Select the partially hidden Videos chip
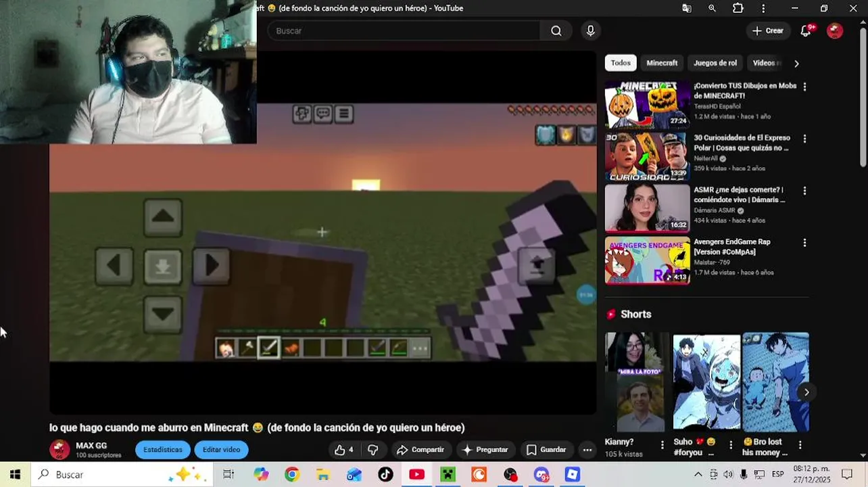Viewport: 868px width, 487px height. point(767,63)
